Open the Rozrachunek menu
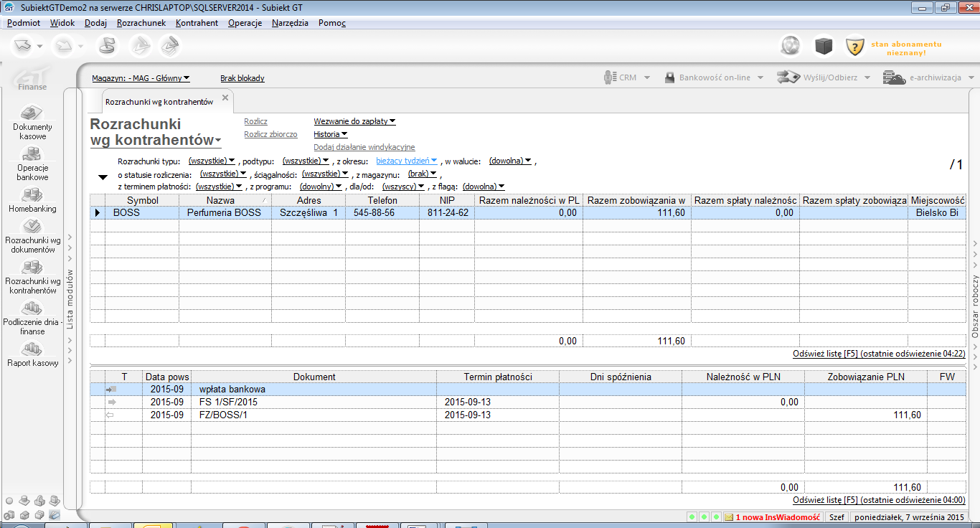 click(x=141, y=23)
